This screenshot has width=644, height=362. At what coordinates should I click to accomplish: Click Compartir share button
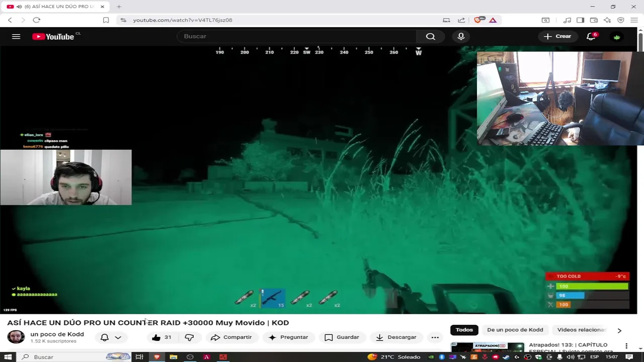(231, 337)
